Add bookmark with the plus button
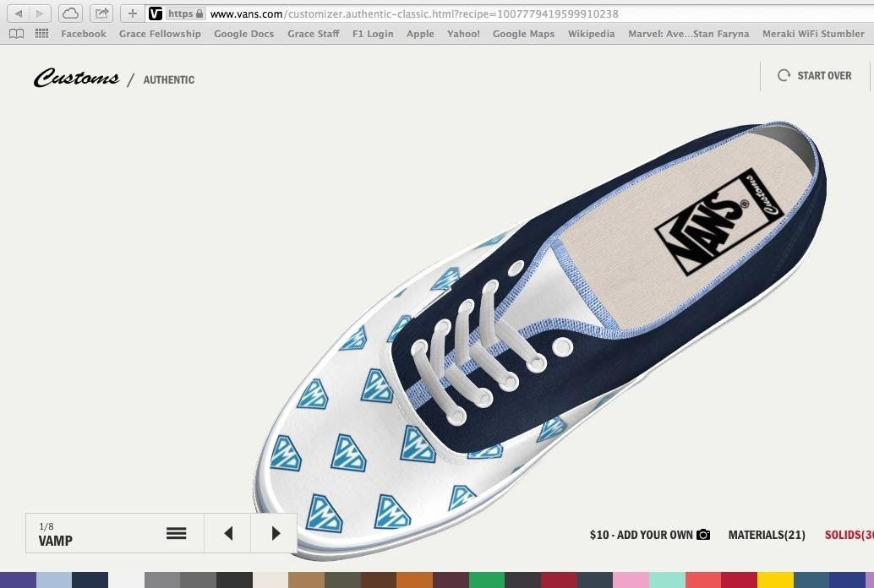Image resolution: width=874 pixels, height=588 pixels. (x=133, y=14)
